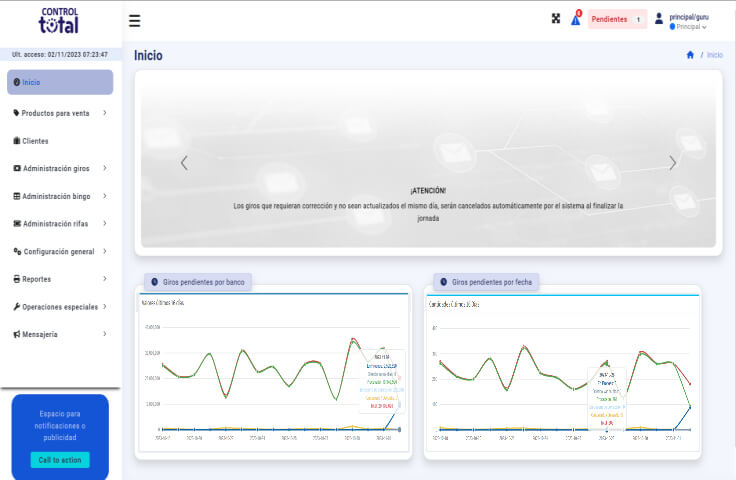Expand the Configuración general submenu
736x480 pixels.
point(60,251)
